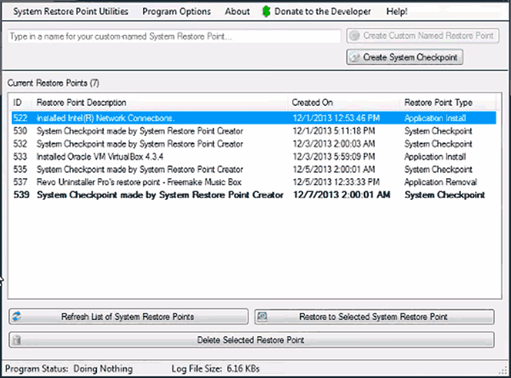Viewport: 511px width, 378px height.
Task: Click the restore icon on Restore button
Action: 262,316
